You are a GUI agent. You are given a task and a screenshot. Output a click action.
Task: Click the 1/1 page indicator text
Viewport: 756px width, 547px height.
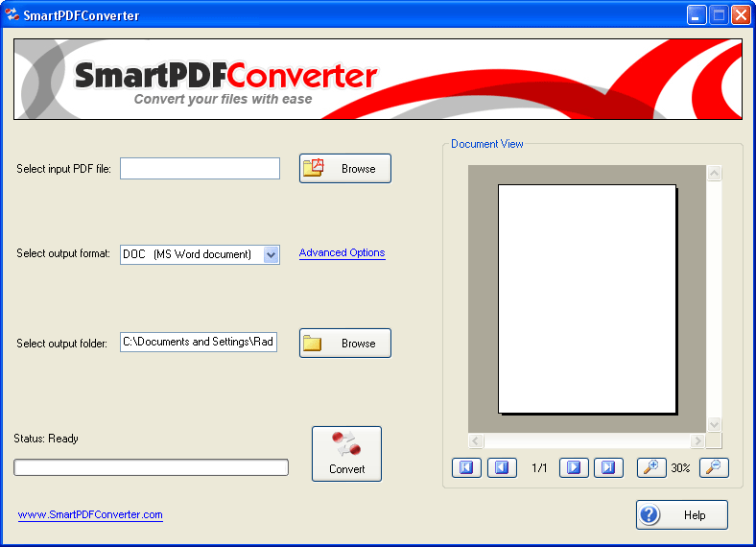pos(539,468)
